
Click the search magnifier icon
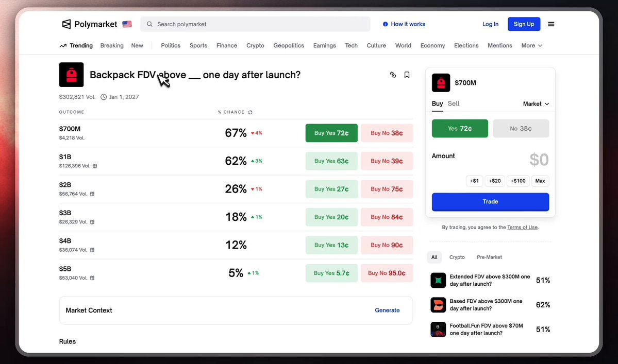pyautogui.click(x=150, y=24)
